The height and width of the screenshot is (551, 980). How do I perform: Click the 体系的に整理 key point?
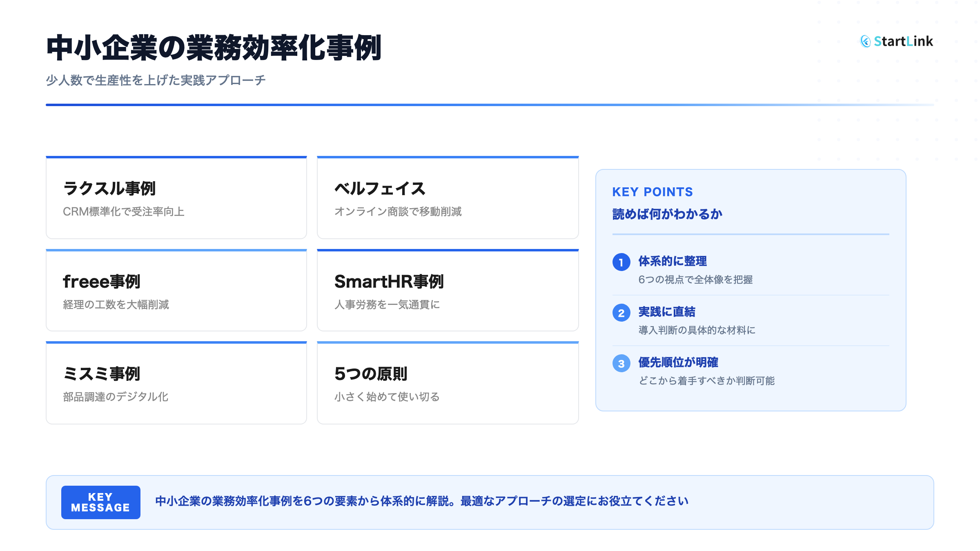coord(673,261)
